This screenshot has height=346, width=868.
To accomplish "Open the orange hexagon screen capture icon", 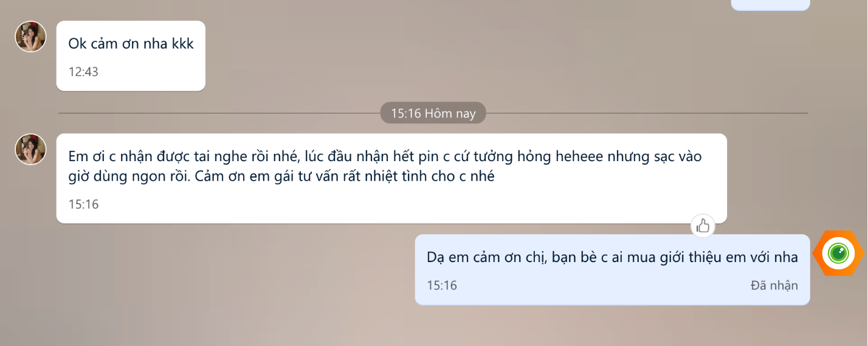I will [839, 254].
